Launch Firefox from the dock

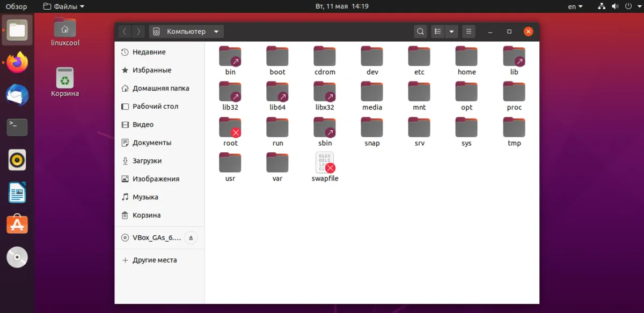coord(17,63)
